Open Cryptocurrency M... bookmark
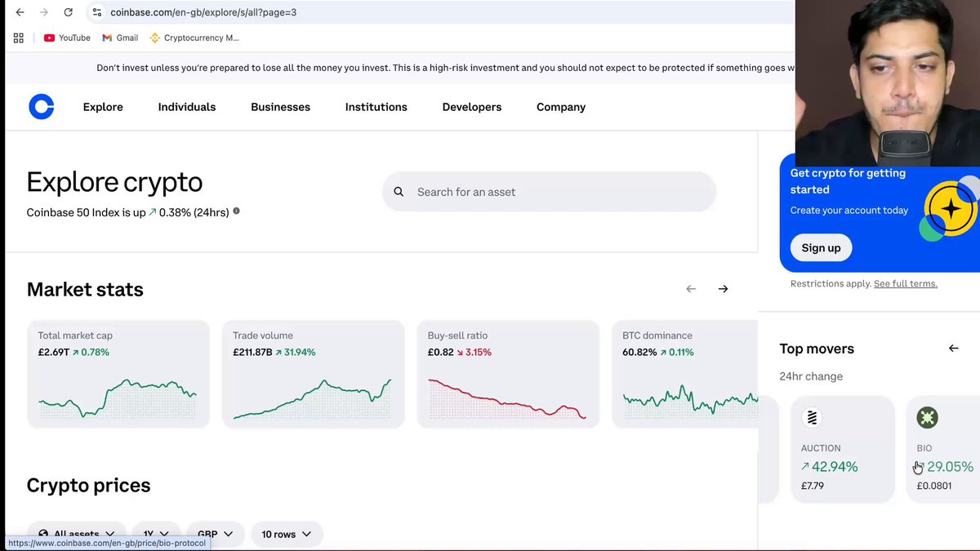Viewport: 980px width, 551px height. pyautogui.click(x=194, y=38)
